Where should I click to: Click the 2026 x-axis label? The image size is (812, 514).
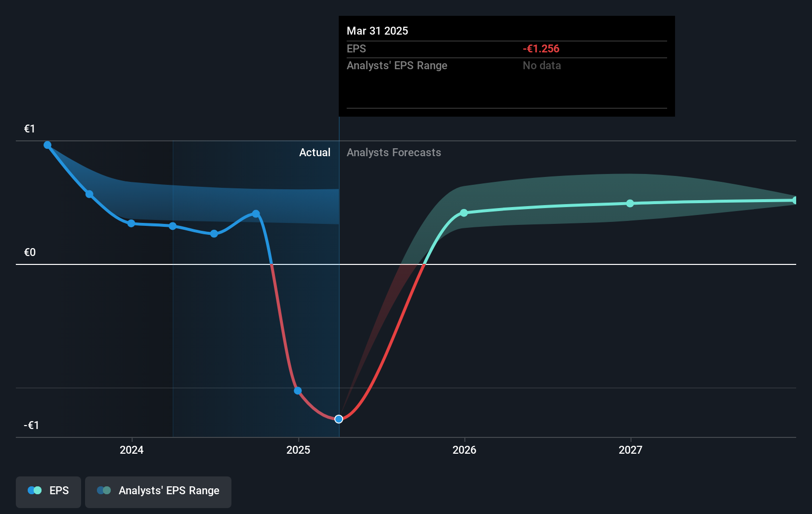[x=464, y=450]
